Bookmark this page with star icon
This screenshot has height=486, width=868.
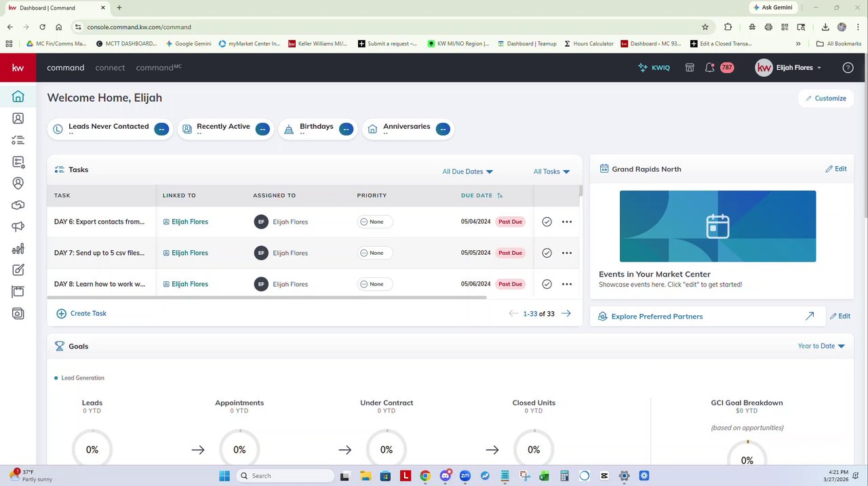(705, 27)
